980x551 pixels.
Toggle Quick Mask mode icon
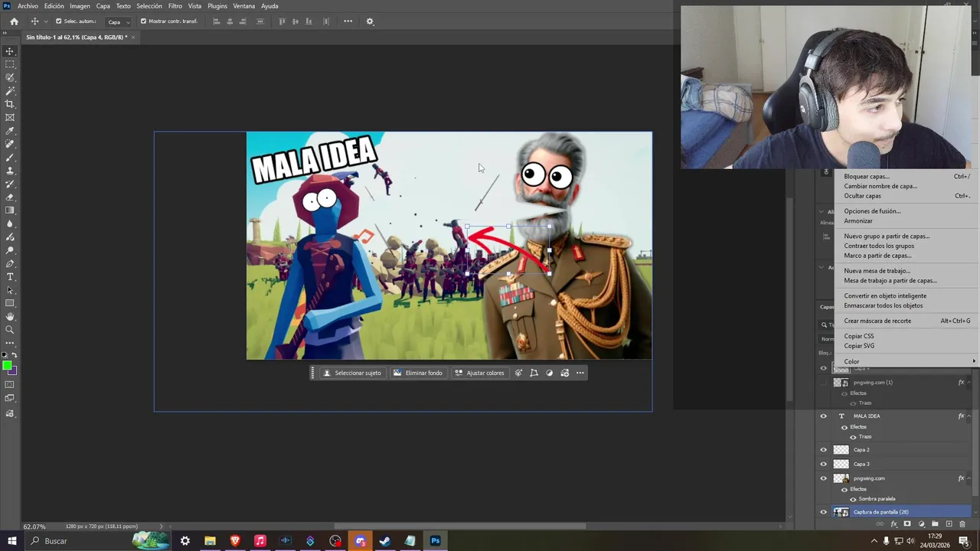pyautogui.click(x=10, y=385)
